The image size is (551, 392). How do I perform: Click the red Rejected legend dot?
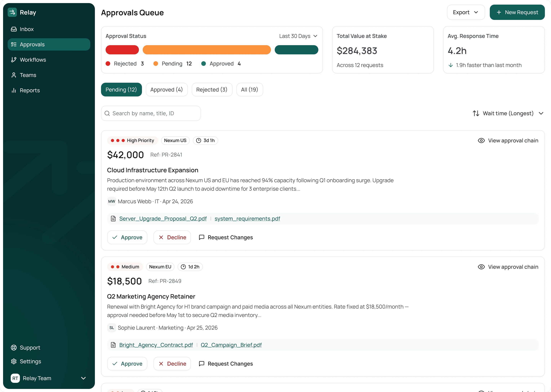pyautogui.click(x=108, y=64)
